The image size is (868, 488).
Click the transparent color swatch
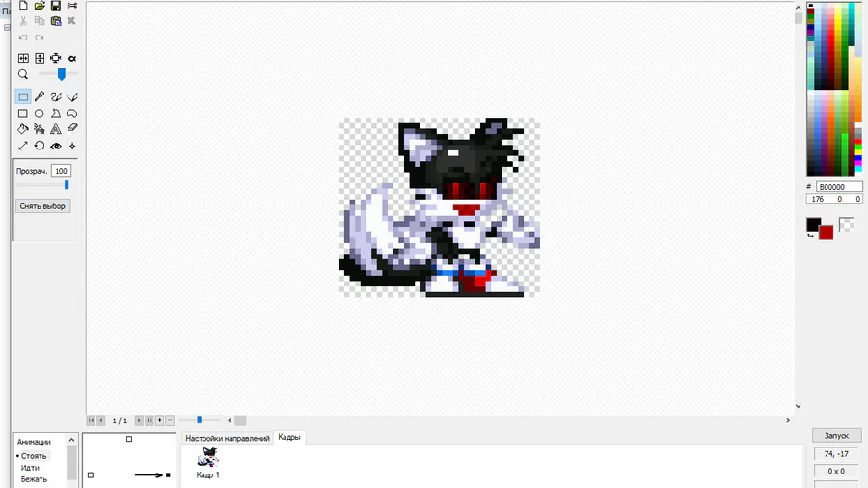pyautogui.click(x=847, y=225)
